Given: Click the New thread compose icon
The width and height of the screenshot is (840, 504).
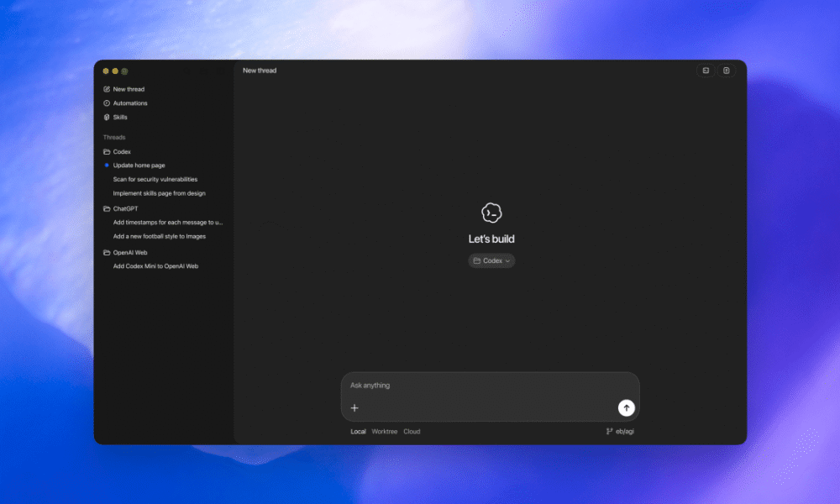Looking at the screenshot, I should click(x=107, y=89).
